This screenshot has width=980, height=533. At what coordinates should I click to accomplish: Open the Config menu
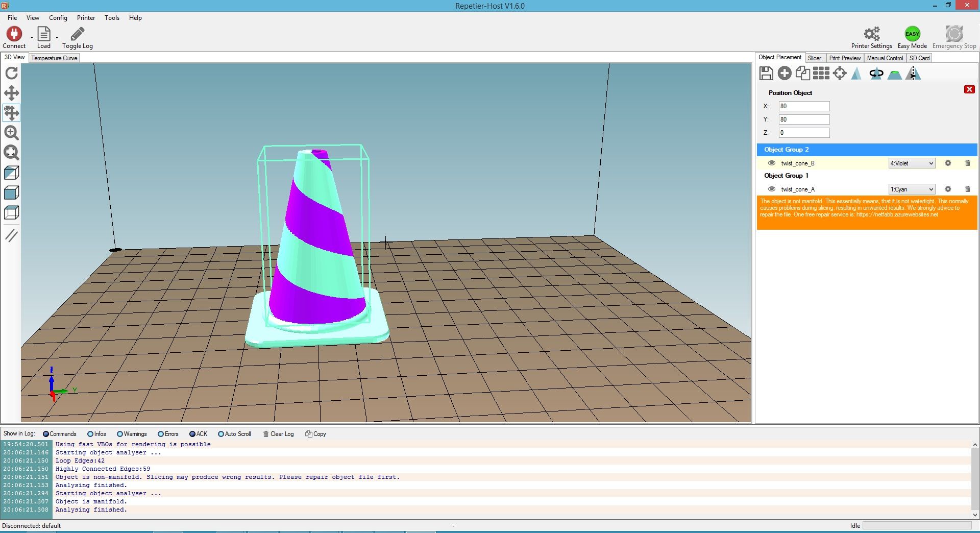58,17
